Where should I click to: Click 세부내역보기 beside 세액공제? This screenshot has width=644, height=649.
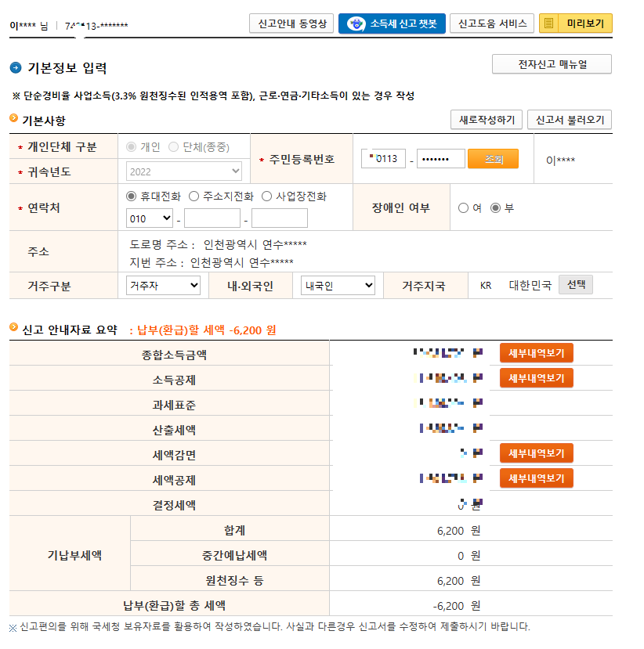coord(536,478)
